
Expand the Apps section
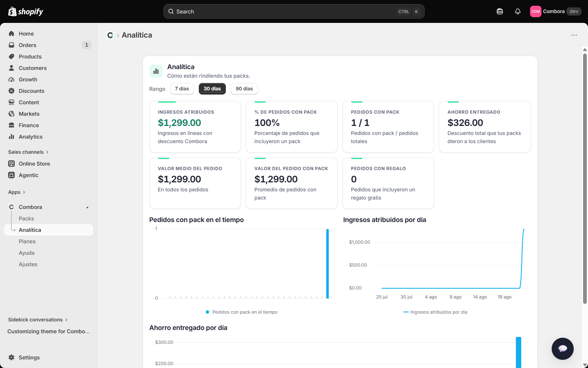click(17, 192)
